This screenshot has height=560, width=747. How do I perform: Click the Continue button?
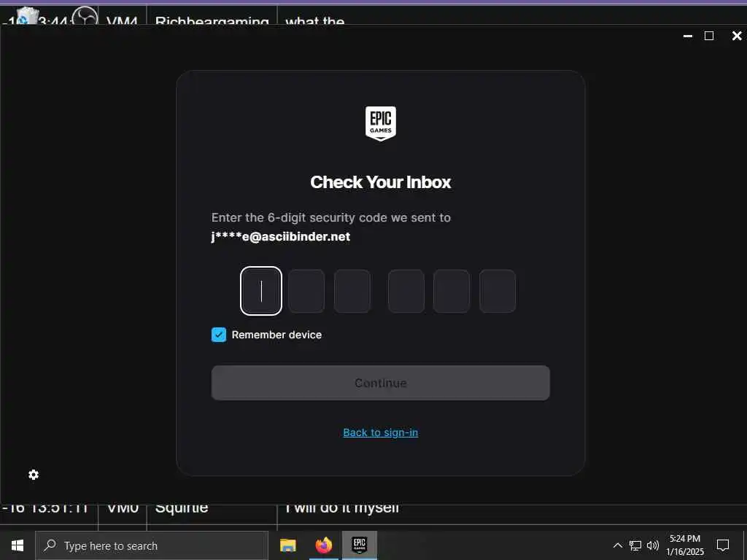(x=381, y=383)
